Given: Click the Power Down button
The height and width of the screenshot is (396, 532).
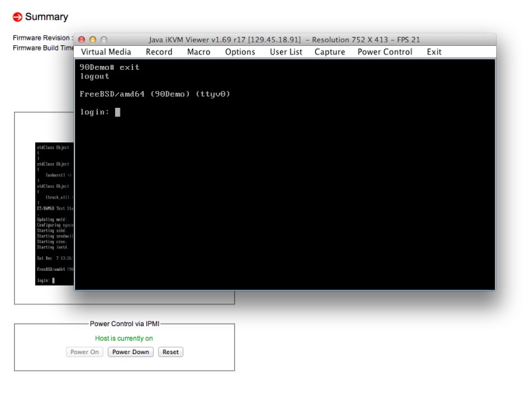Looking at the screenshot, I should click(x=130, y=352).
